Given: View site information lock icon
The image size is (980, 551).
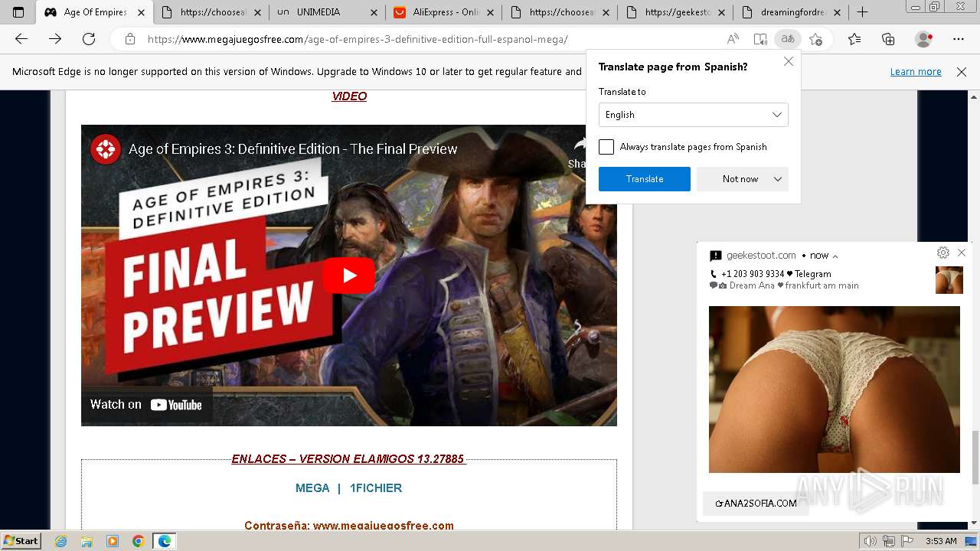Looking at the screenshot, I should [130, 39].
